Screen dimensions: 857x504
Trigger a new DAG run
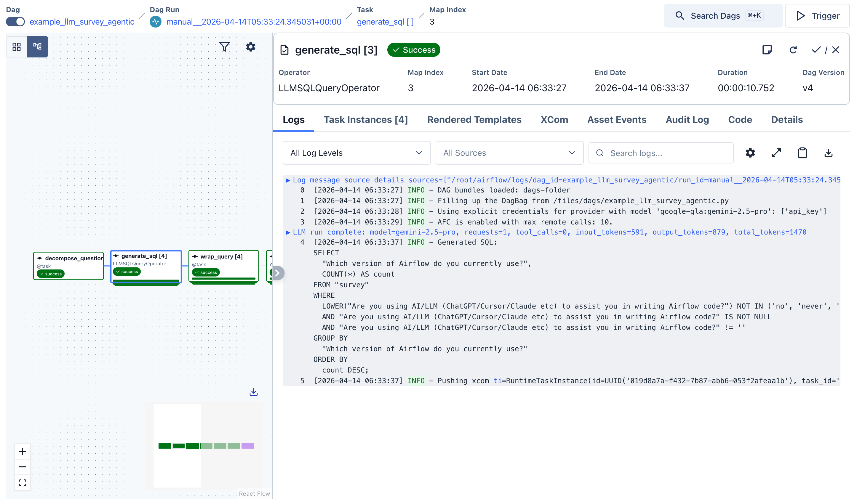pos(818,16)
